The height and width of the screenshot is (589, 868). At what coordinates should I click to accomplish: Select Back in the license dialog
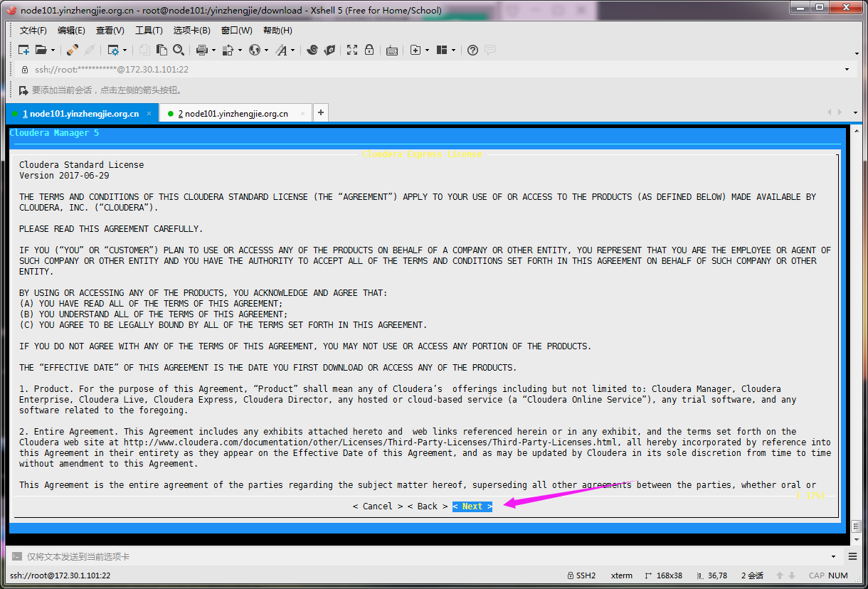[428, 506]
